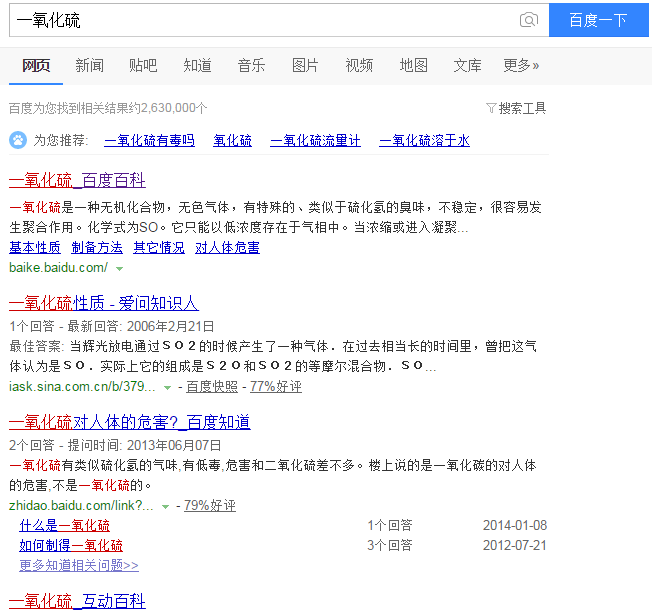Viewport: 652px width, 612px height.
Task: Jump to the 制备方法 section link
Action: pos(97,248)
